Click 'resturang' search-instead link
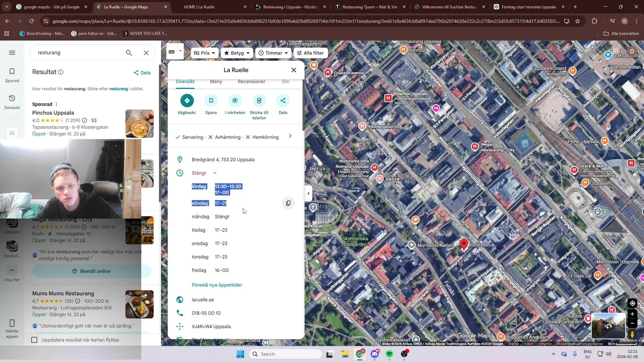 [x=118, y=88]
